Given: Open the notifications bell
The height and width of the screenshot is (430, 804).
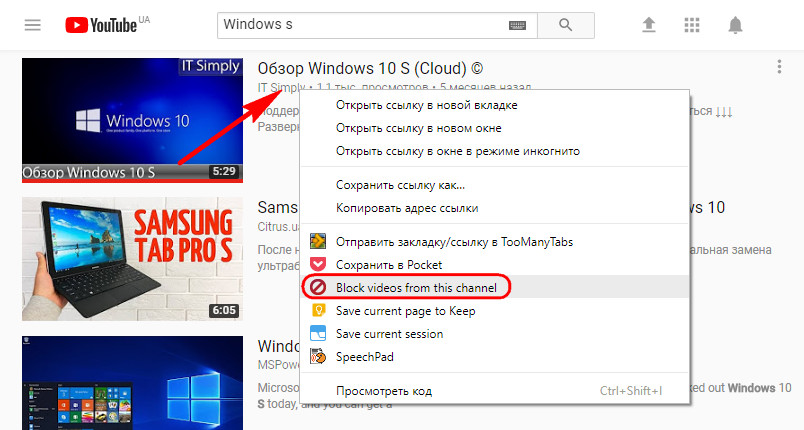Looking at the screenshot, I should click(x=735, y=25).
